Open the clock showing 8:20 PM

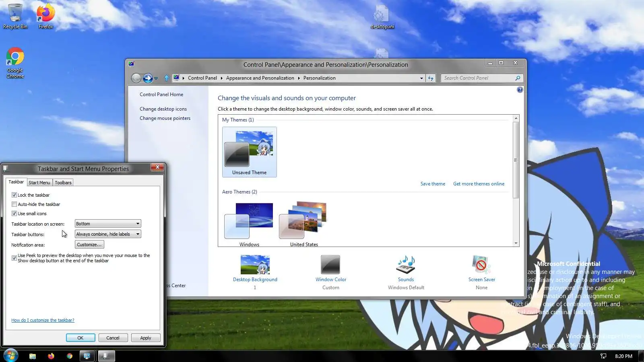coord(623,356)
